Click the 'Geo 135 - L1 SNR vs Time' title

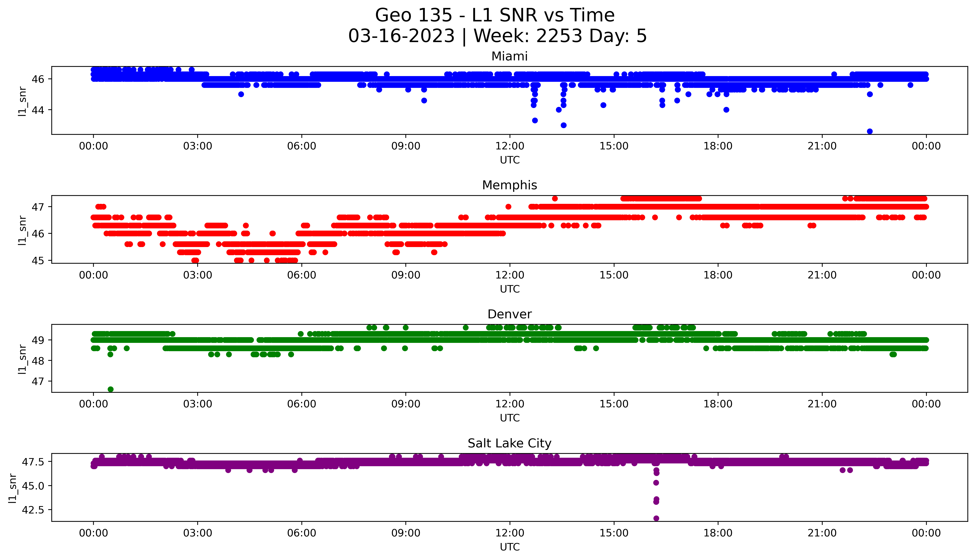click(x=495, y=15)
